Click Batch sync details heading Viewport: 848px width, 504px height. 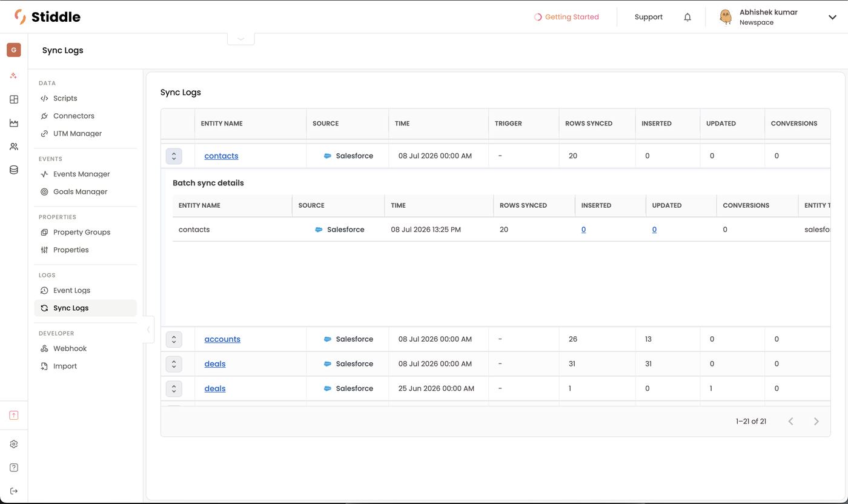pos(208,183)
